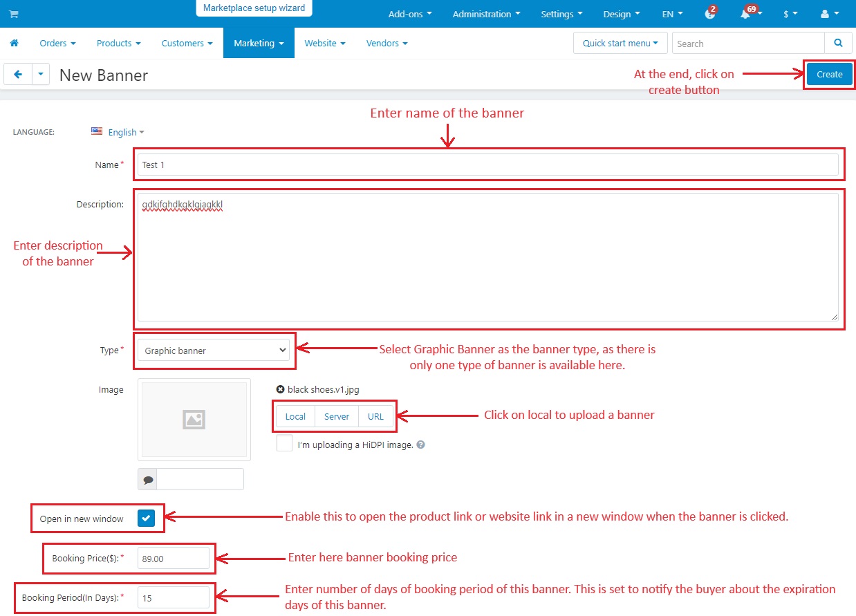Click Local to upload a banner image
Screen dimensions: 856x616
click(295, 416)
